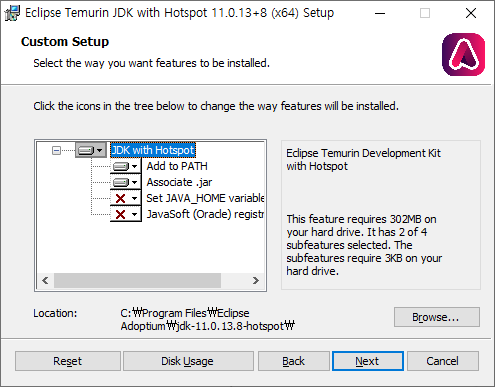495x387 pixels.
Task: Click the feature tree's left scroll arrow
Action: [45, 280]
